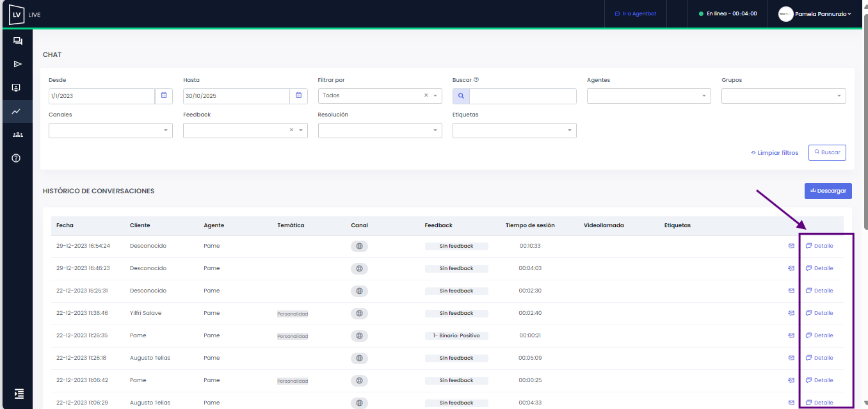Open Detalle for 29-12-2023 16:46:23 conversation
868x409 pixels.
819,268
